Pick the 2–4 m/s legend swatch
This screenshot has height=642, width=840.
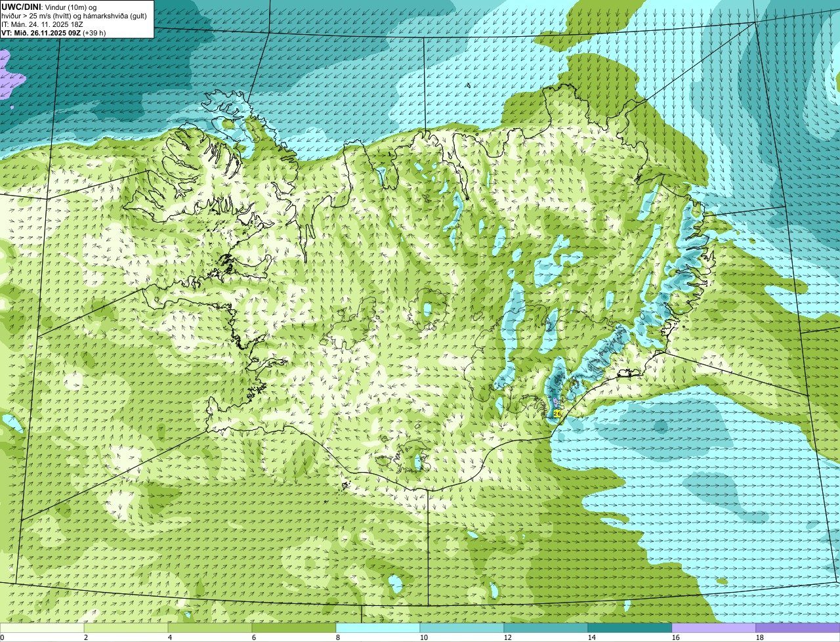[x=126, y=628]
